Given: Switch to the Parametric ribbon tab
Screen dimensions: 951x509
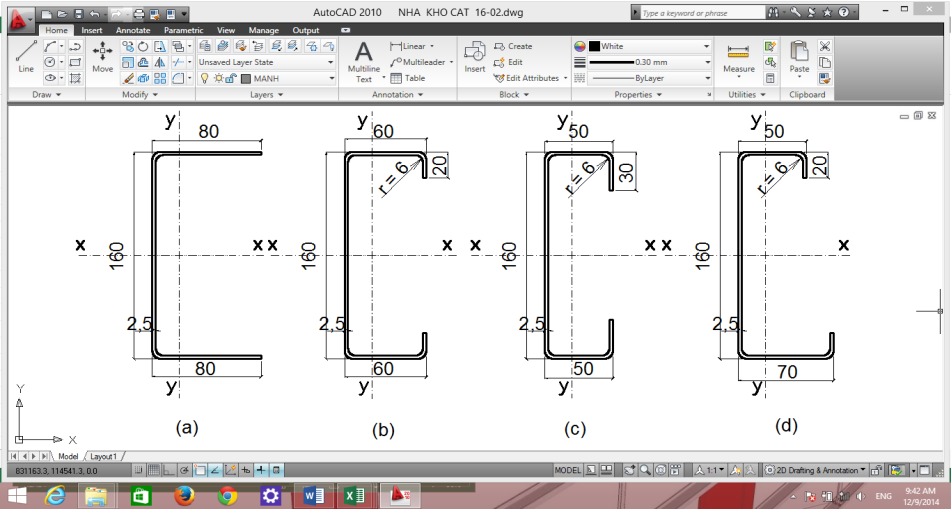Looking at the screenshot, I should point(184,30).
